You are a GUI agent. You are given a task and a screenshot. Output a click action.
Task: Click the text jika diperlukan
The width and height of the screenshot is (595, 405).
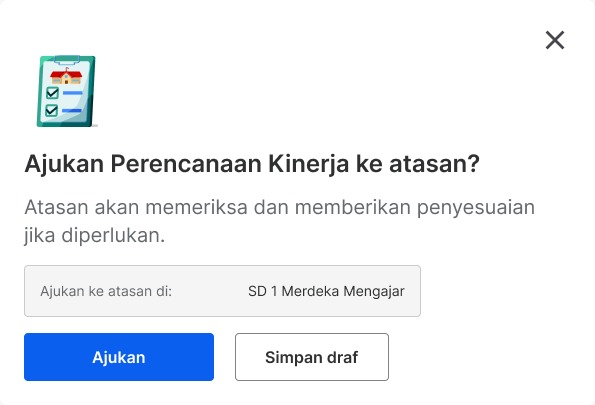(x=94, y=235)
